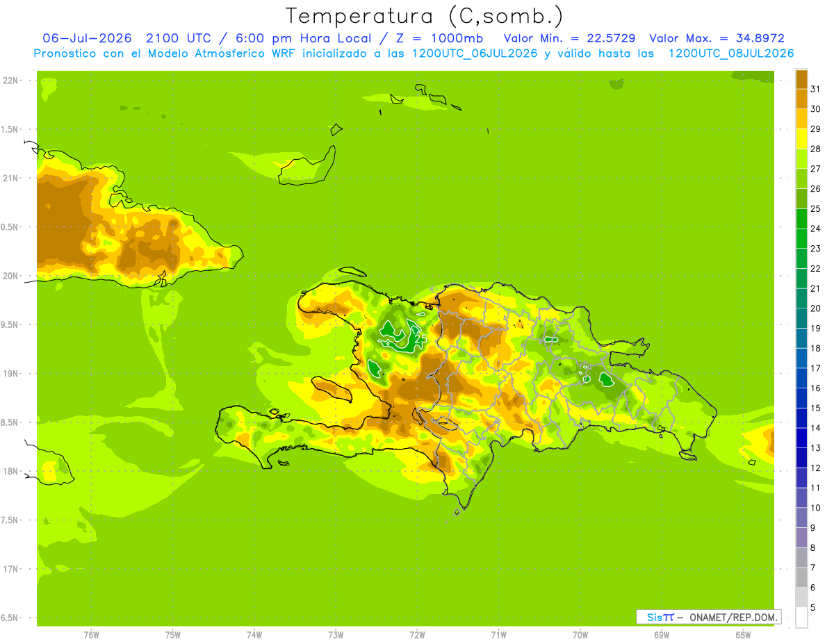Click the legend value label "31"

coord(815,89)
